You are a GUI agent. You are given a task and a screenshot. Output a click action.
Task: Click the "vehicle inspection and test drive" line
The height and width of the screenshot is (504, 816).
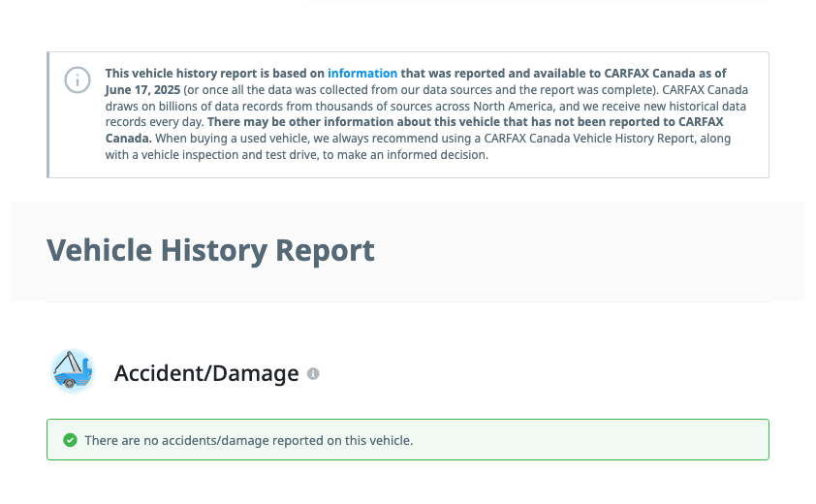point(297,155)
